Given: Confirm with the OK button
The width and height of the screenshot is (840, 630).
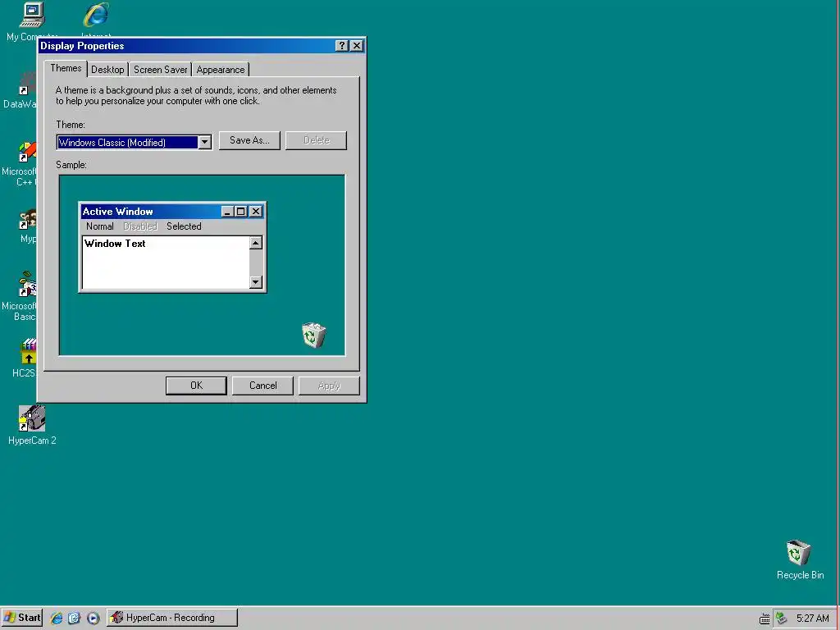Looking at the screenshot, I should click(196, 386).
